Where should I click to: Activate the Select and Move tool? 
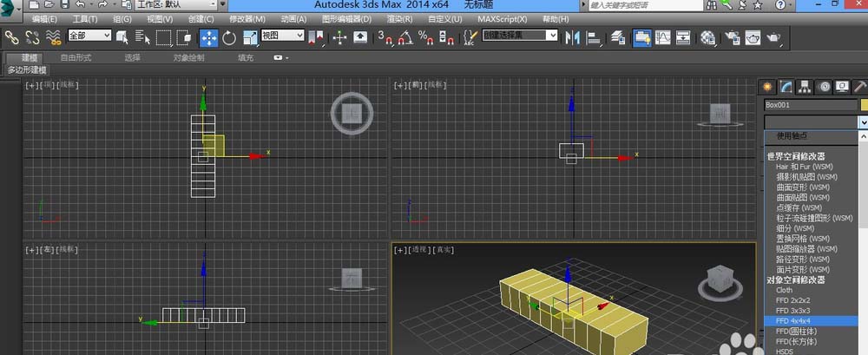tap(208, 37)
